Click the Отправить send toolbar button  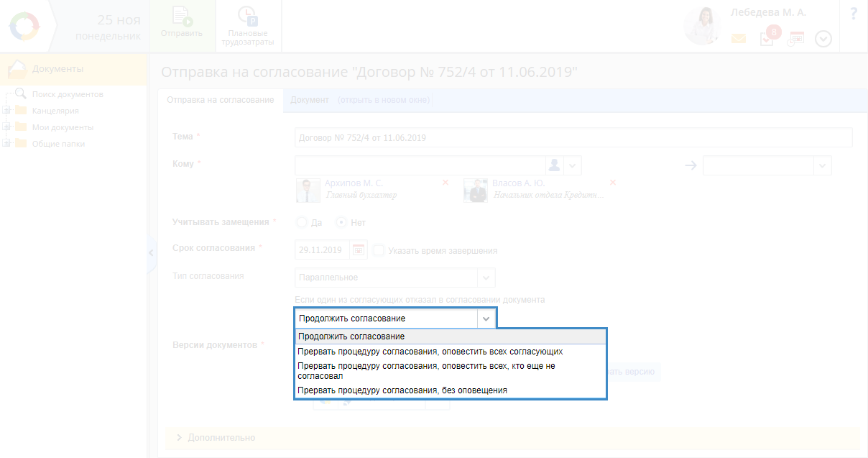(x=182, y=26)
